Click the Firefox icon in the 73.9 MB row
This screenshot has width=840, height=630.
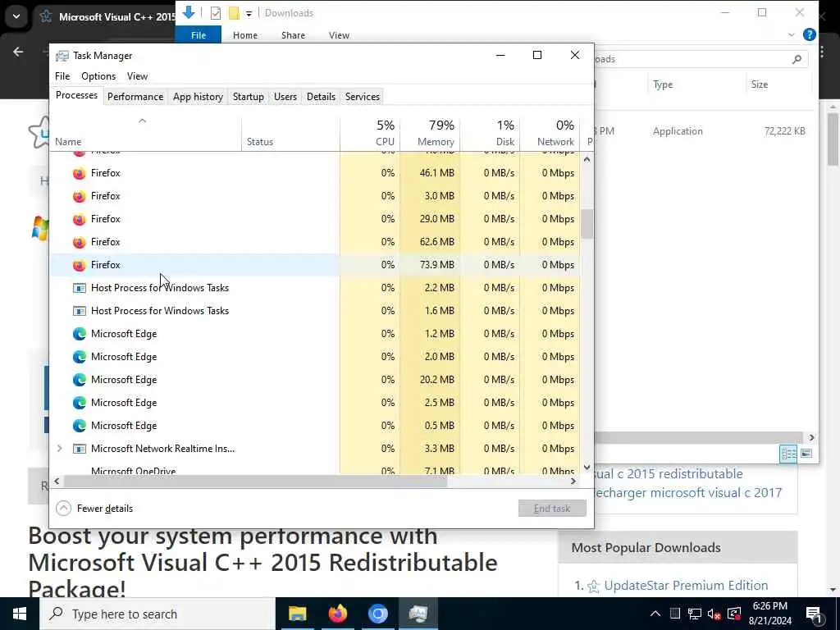[x=80, y=265]
